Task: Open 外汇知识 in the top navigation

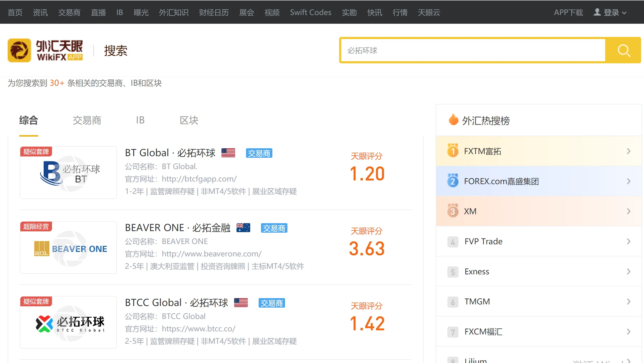Action: click(x=174, y=12)
